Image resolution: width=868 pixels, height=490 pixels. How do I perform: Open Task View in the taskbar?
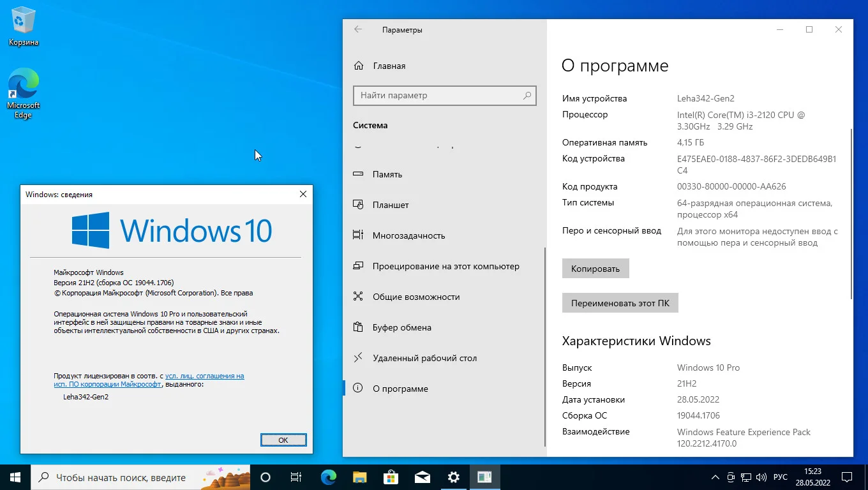coord(296,477)
